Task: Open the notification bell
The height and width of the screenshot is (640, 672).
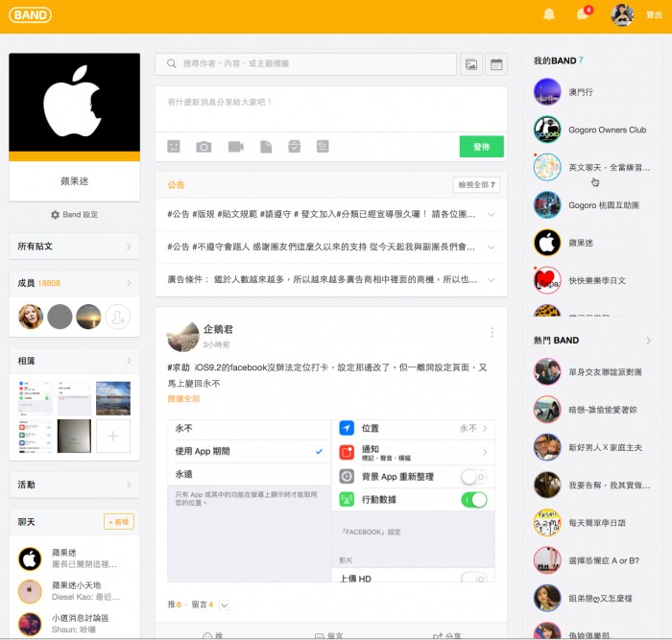Action: [x=549, y=14]
